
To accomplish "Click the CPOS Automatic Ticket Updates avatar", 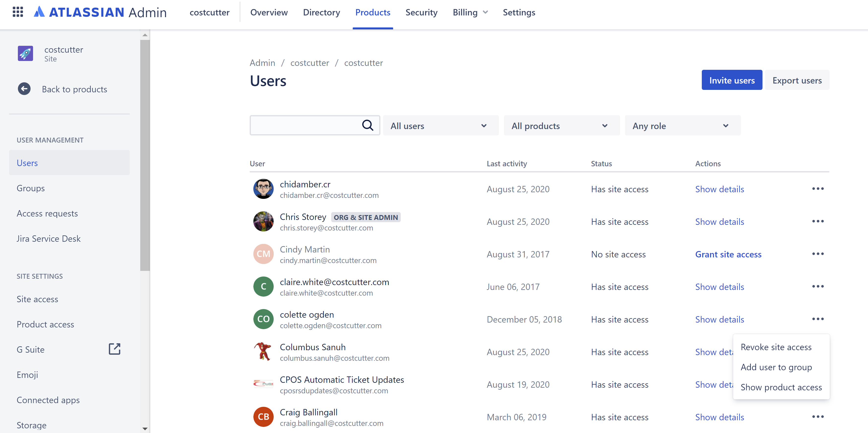I will [263, 384].
